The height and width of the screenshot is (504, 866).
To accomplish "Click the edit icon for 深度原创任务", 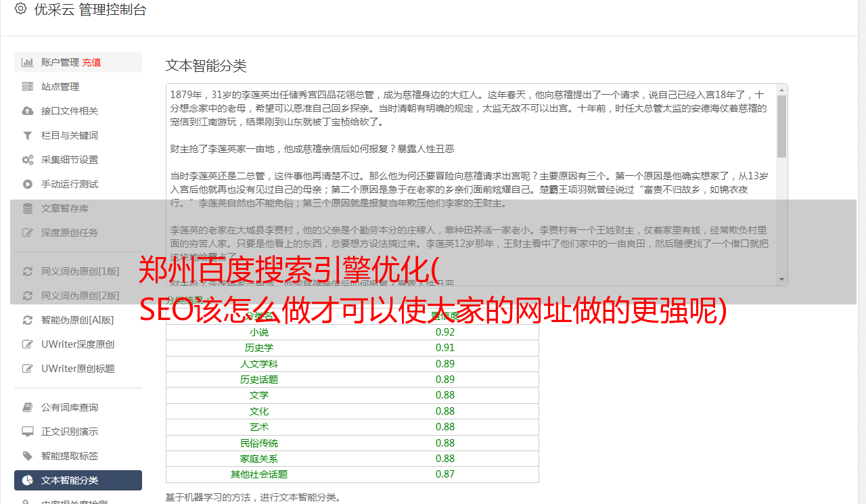I will click(x=28, y=233).
